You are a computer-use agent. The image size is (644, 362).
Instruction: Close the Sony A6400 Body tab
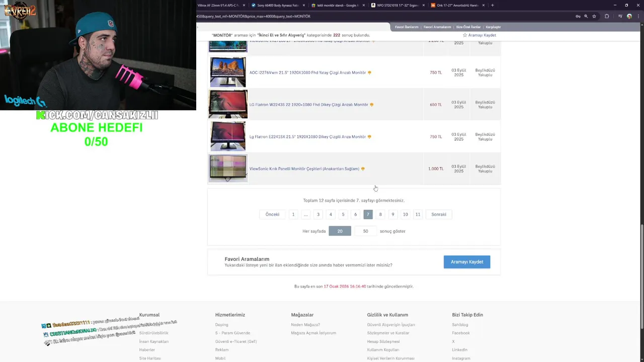[x=304, y=5]
